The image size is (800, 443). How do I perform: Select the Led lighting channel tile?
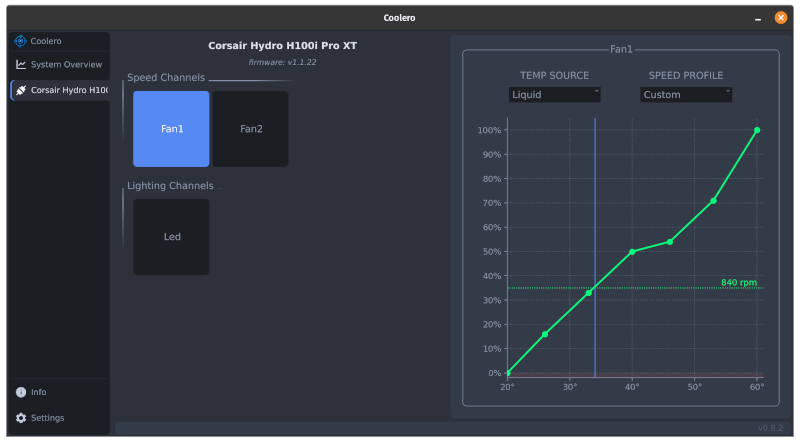(171, 237)
